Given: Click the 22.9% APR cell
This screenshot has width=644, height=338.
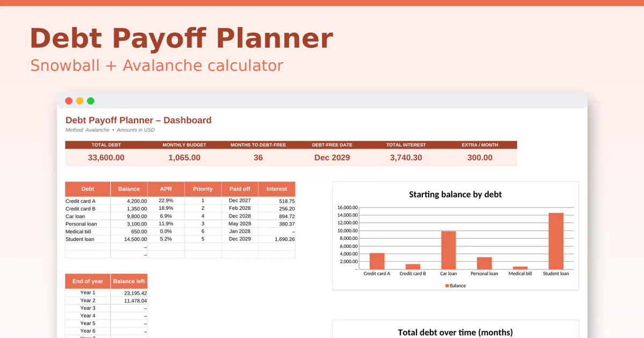Looking at the screenshot, I should coord(166,201).
